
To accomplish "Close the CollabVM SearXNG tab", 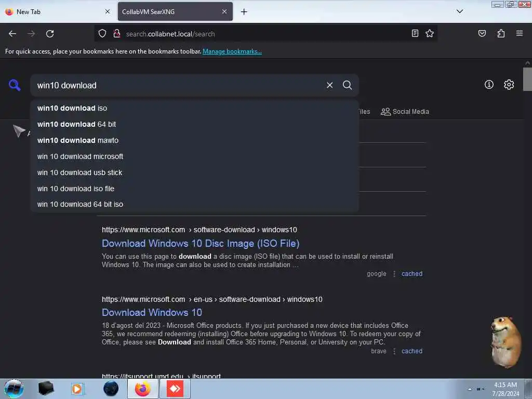I will 224,11.
